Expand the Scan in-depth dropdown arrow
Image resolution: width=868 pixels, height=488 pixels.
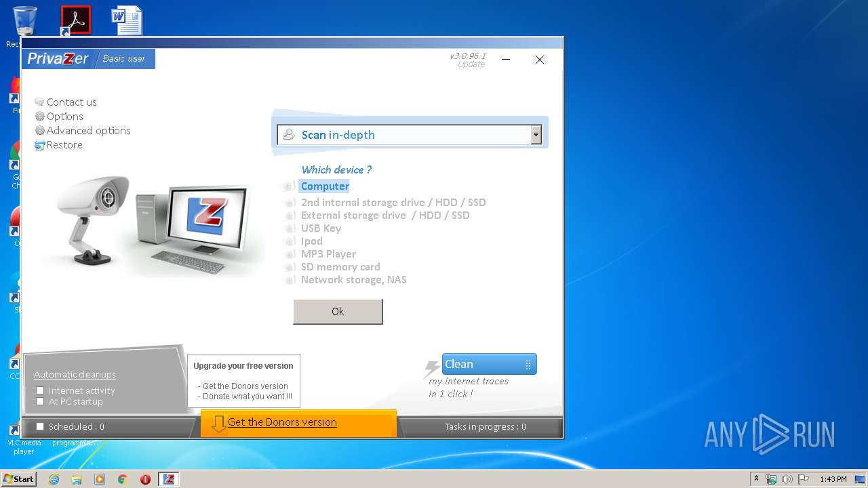click(536, 135)
